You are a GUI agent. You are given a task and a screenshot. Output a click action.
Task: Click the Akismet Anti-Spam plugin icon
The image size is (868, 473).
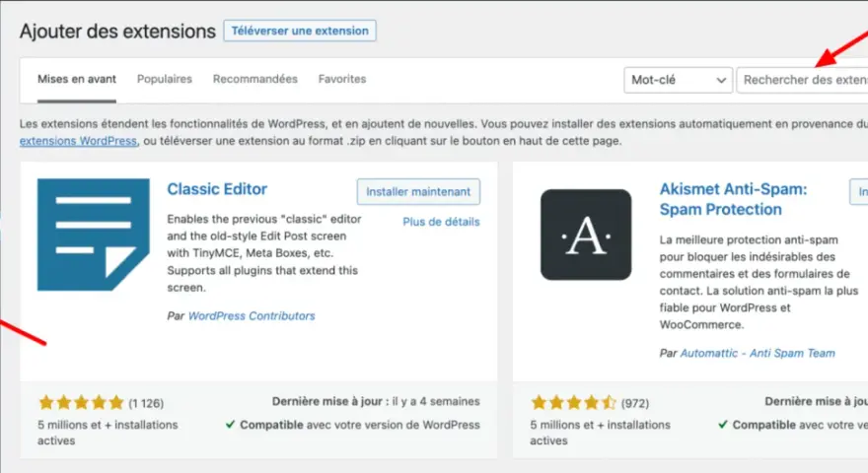coord(586,235)
